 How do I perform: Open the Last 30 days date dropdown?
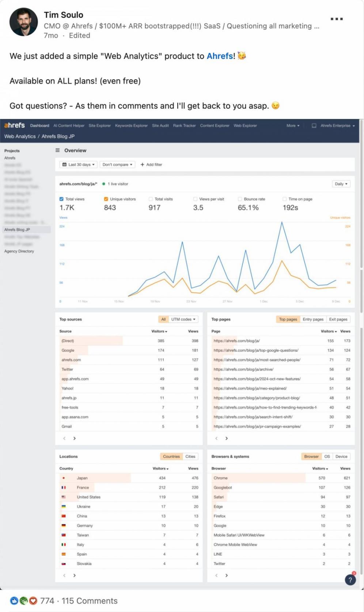coord(79,165)
